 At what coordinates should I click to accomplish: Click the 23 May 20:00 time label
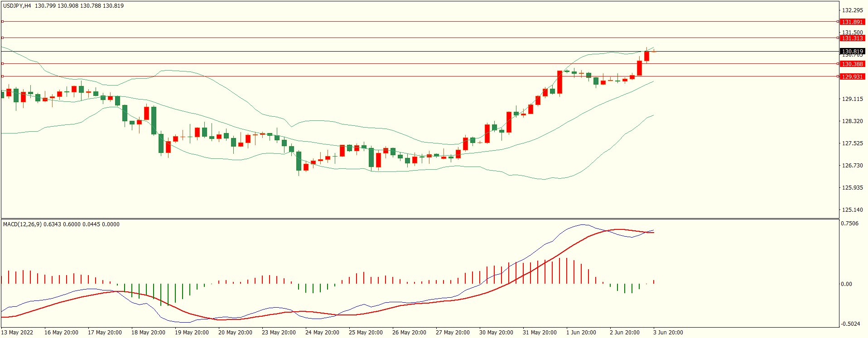279,333
